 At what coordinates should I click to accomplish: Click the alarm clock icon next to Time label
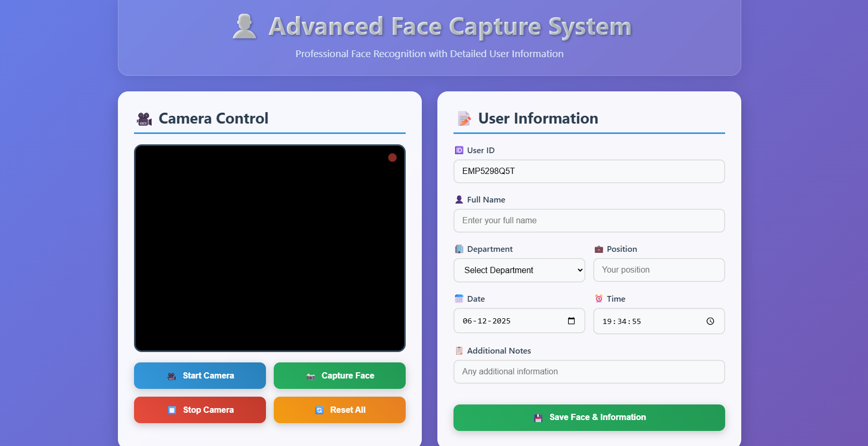(599, 299)
